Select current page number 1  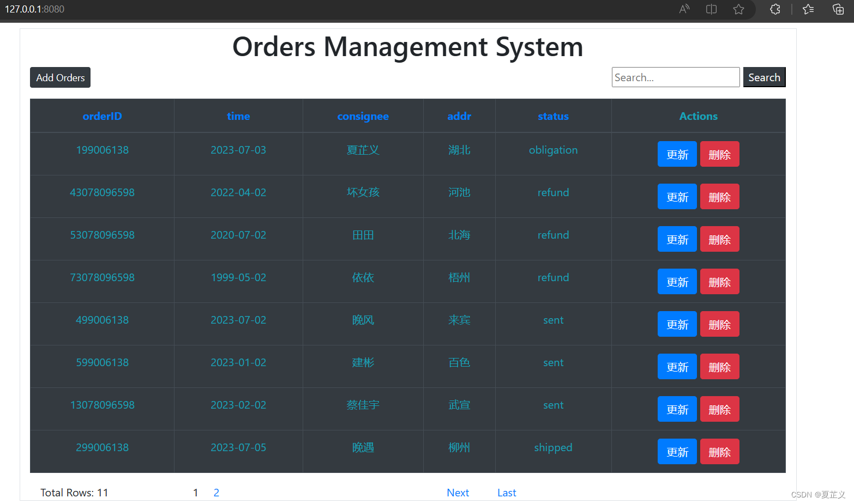click(196, 493)
